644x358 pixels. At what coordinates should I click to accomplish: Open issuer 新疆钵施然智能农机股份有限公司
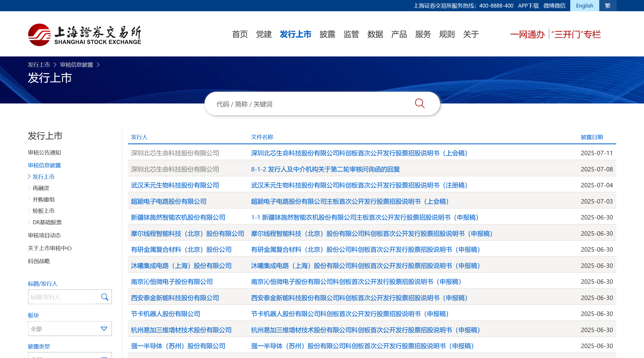coord(178,217)
